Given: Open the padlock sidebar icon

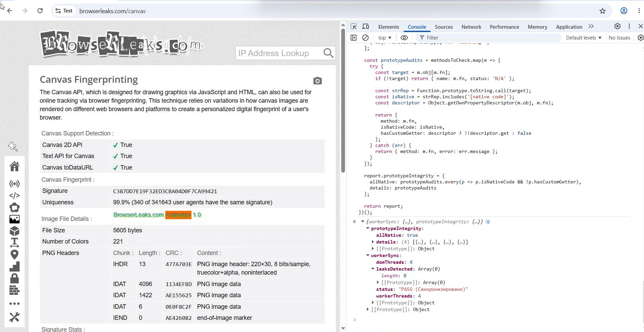Looking at the screenshot, I should pyautogui.click(x=15, y=278).
